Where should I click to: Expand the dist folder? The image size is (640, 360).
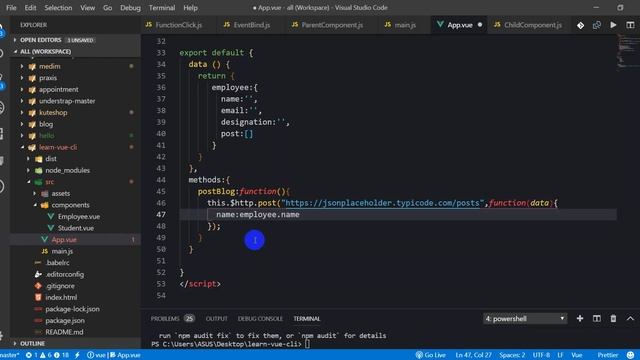tap(51, 159)
